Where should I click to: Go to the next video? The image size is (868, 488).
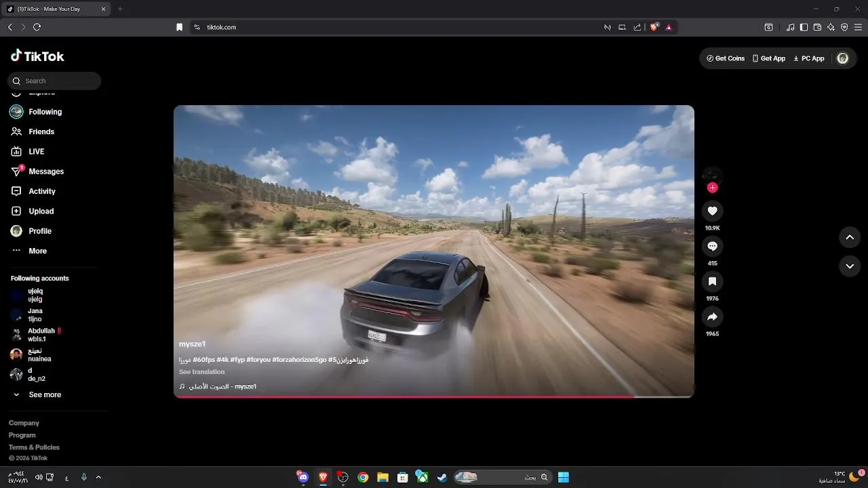pyautogui.click(x=850, y=266)
